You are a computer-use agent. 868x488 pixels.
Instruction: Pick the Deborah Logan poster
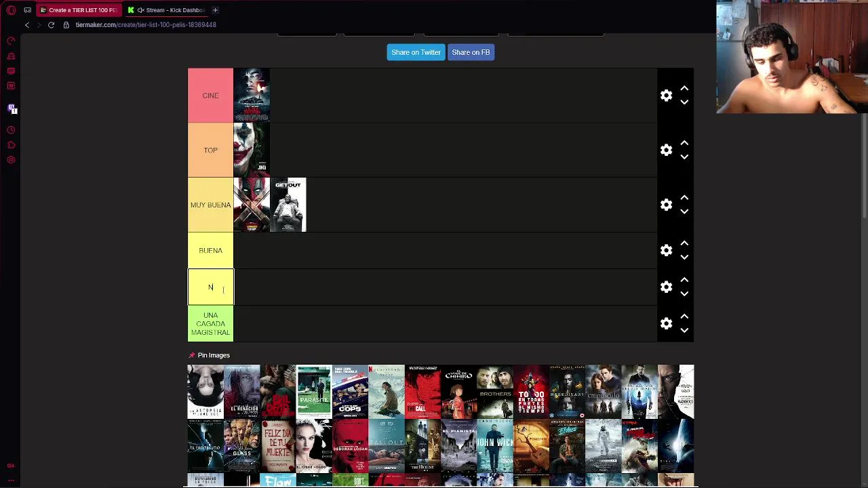tap(351, 446)
